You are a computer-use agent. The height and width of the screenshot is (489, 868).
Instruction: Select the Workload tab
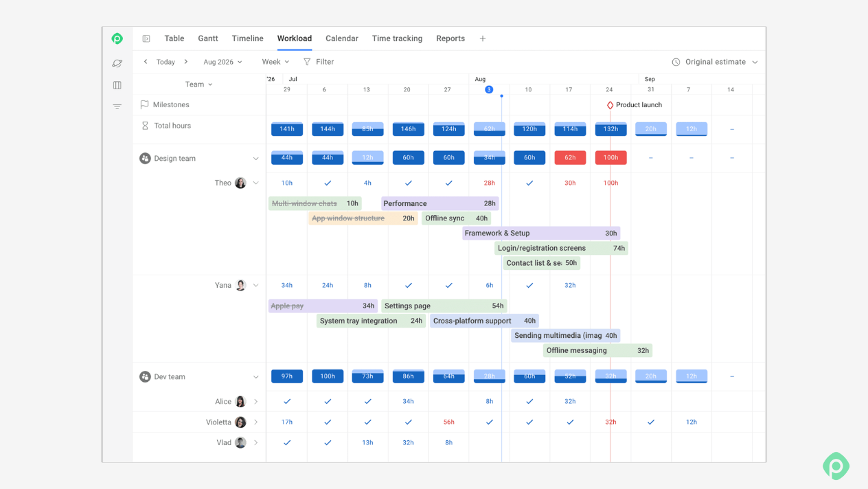(x=295, y=38)
